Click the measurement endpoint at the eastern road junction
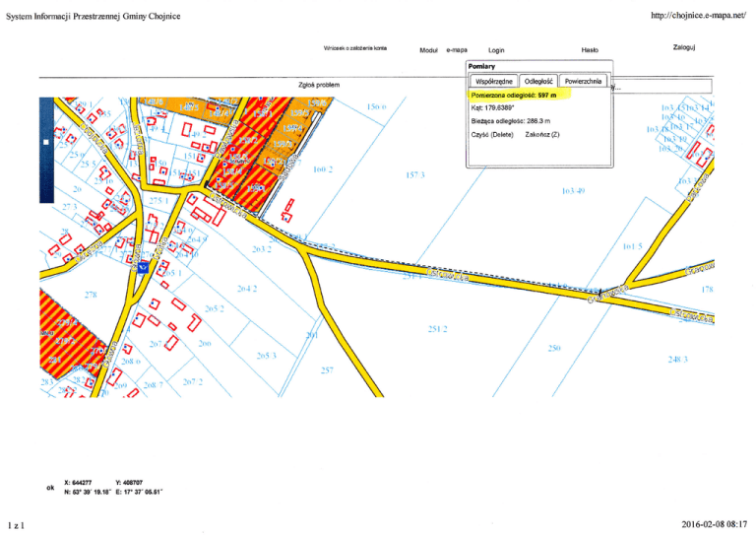This screenshot has width=756, height=535. [599, 294]
